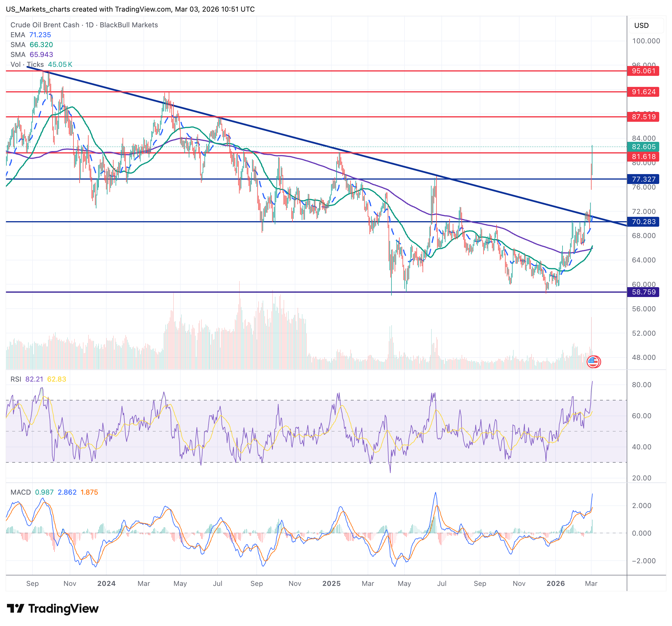Click the MACD indicator legend label
672x626 pixels.
click(21, 492)
